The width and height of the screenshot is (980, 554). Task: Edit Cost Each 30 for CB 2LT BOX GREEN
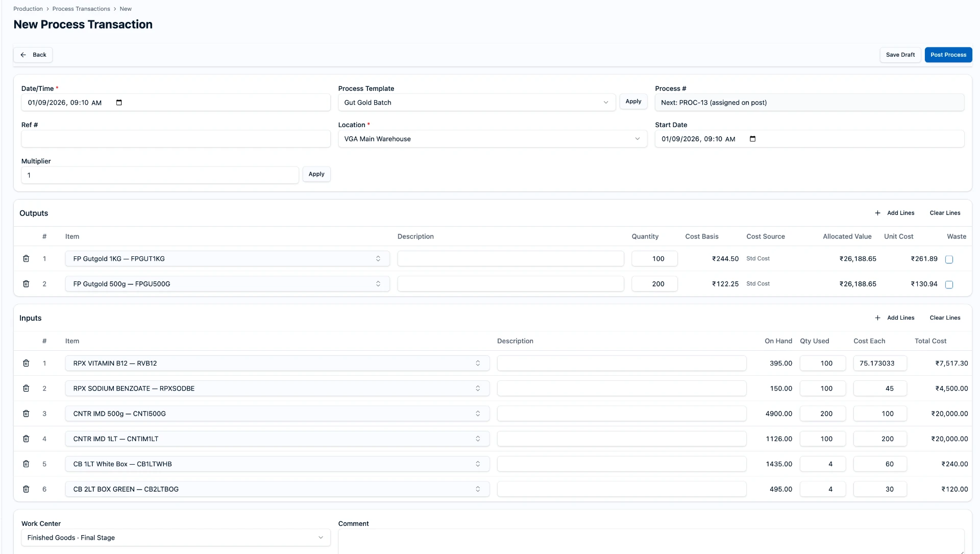tap(880, 489)
